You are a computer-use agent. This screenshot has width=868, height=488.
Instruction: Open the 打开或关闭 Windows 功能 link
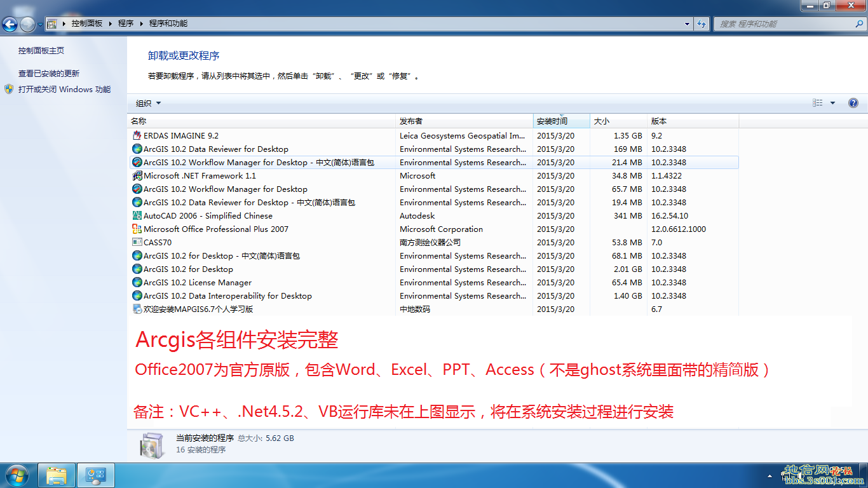click(x=64, y=89)
